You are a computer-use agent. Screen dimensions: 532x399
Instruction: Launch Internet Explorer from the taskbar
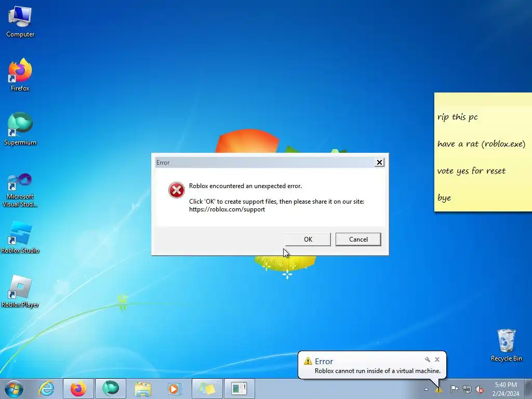[46, 389]
